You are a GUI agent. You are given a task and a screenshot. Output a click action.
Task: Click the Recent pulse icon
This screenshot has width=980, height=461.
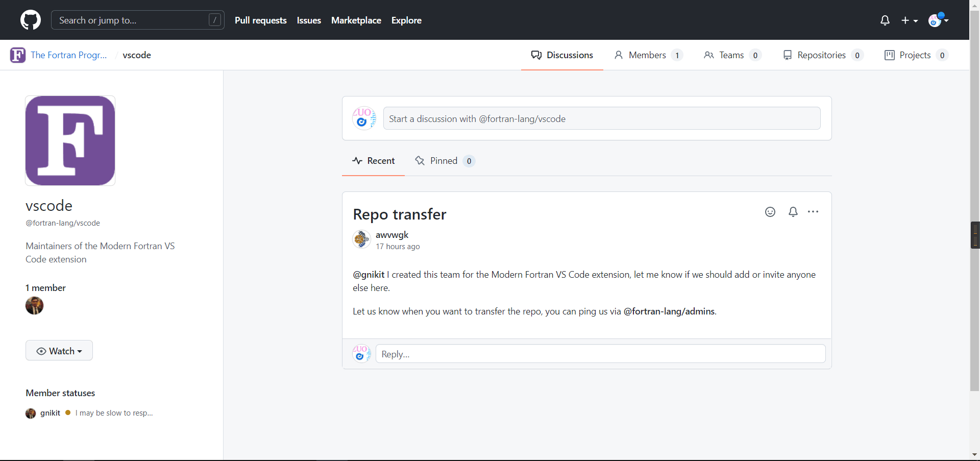point(357,161)
